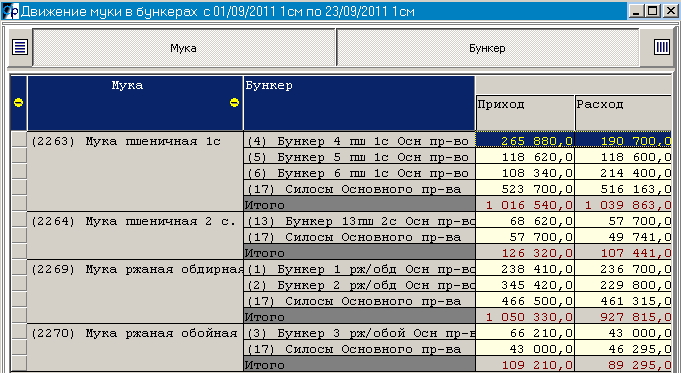Click Расход value 229 800,0
681x373 pixels.
[623, 284]
